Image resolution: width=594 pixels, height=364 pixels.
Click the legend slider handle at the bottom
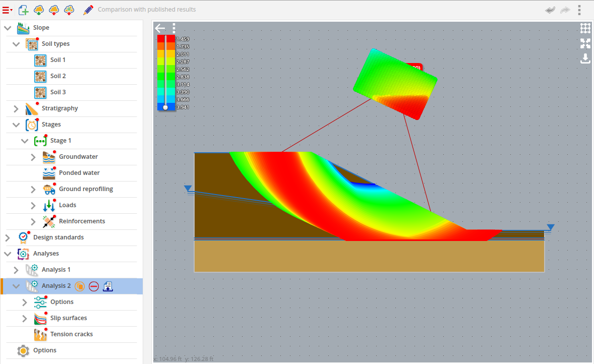[x=165, y=107]
